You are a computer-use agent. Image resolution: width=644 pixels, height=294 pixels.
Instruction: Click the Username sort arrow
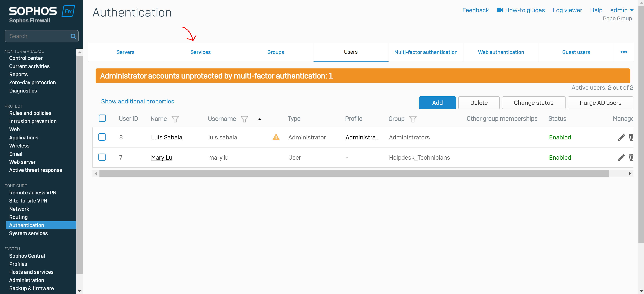point(260,119)
